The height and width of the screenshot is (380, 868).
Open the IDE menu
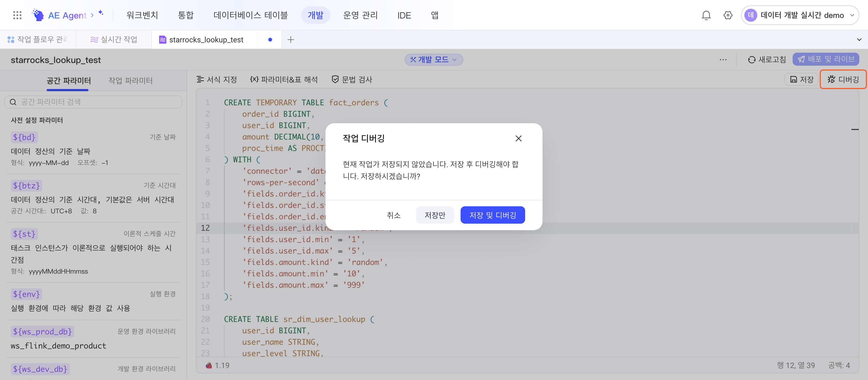(x=404, y=15)
